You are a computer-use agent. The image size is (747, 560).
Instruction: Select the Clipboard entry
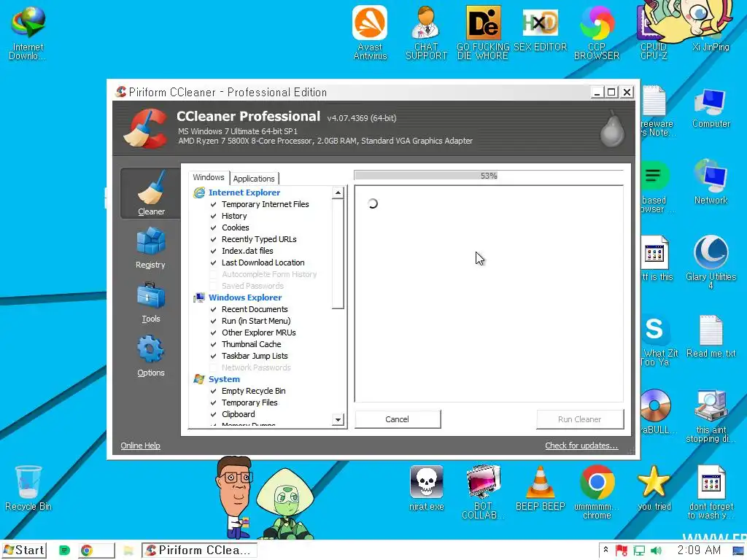[239, 414]
